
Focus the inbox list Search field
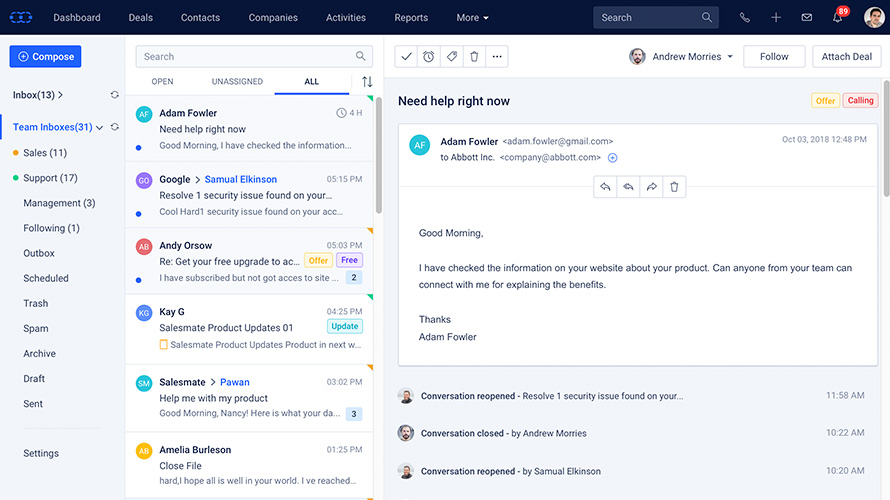254,57
